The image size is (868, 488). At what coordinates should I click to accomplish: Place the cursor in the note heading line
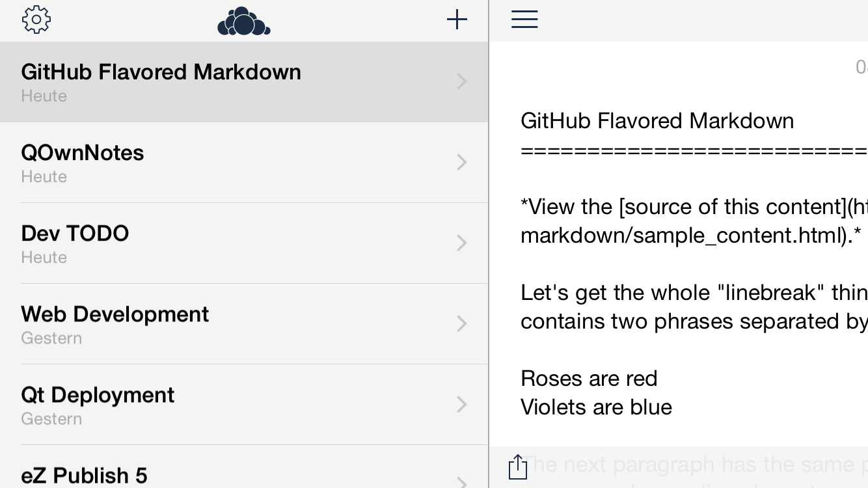657,121
